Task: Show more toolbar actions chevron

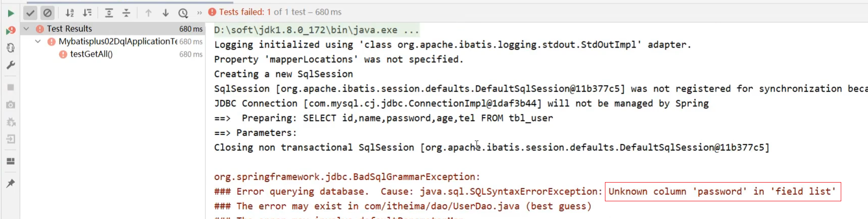Action: [x=199, y=13]
